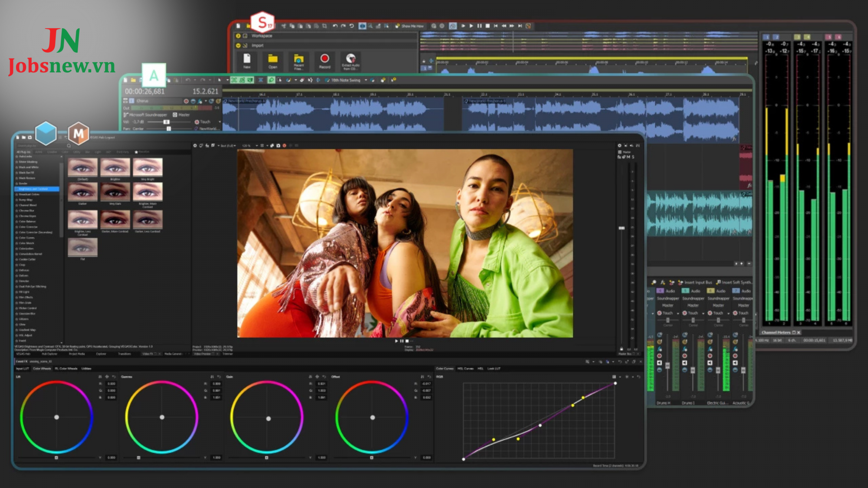Switch to the Input LUT tab
This screenshot has width=868, height=488.
[x=22, y=369]
